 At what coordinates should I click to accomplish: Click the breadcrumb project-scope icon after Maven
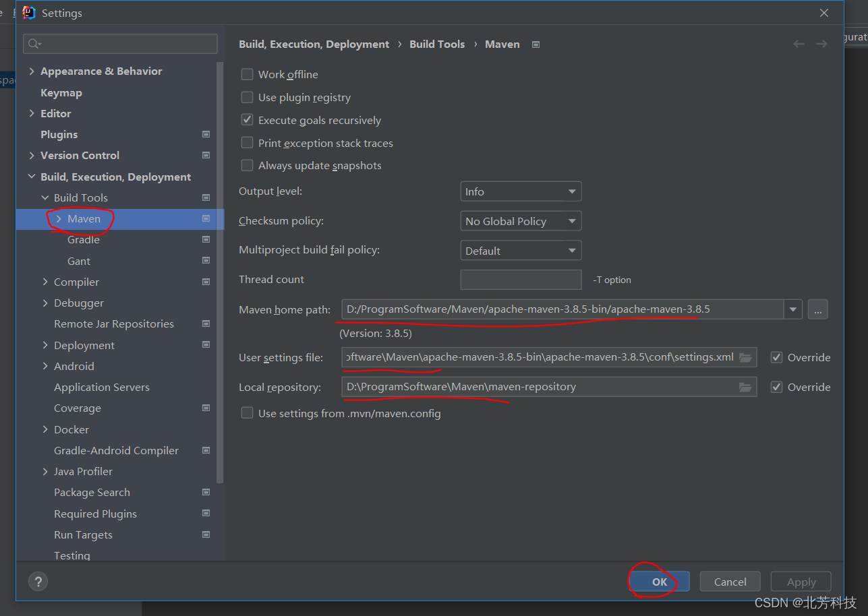[536, 44]
